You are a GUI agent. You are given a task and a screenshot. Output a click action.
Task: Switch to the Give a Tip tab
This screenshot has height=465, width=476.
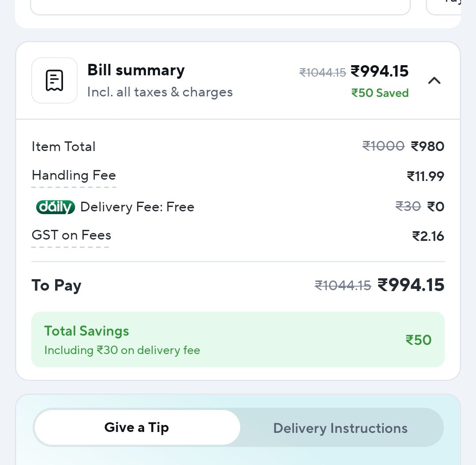click(137, 428)
